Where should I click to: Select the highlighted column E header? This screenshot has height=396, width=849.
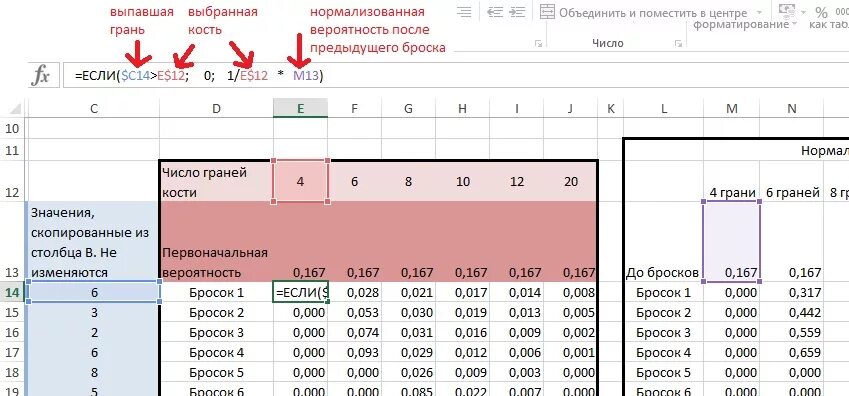pos(300,108)
